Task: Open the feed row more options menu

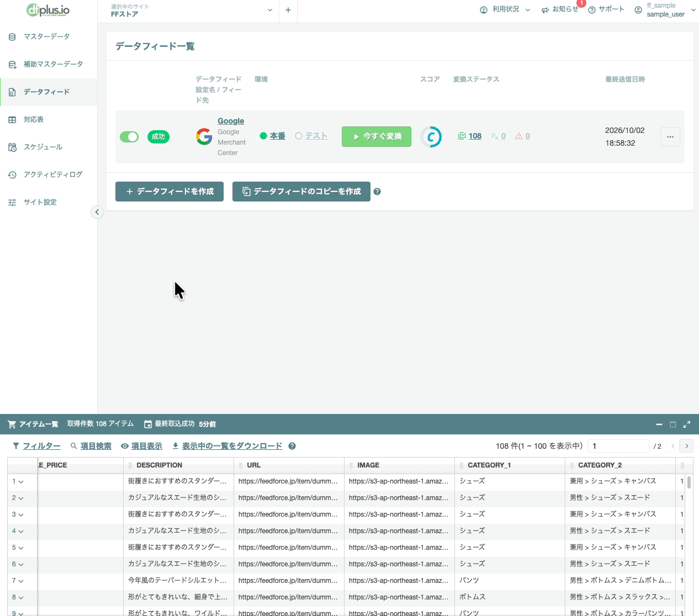Action: coord(670,137)
